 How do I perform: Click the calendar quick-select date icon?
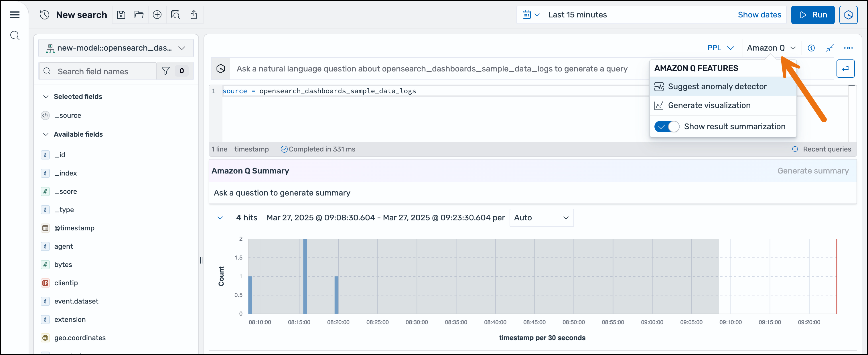(531, 15)
